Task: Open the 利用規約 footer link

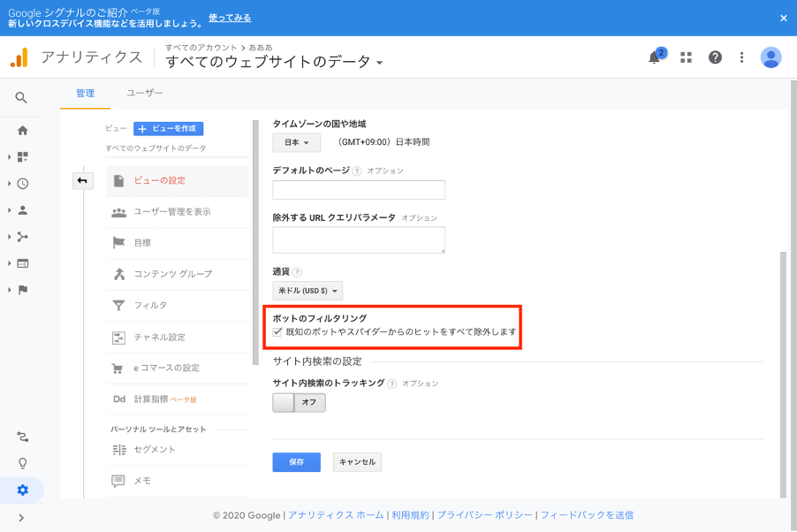Action: click(410, 515)
